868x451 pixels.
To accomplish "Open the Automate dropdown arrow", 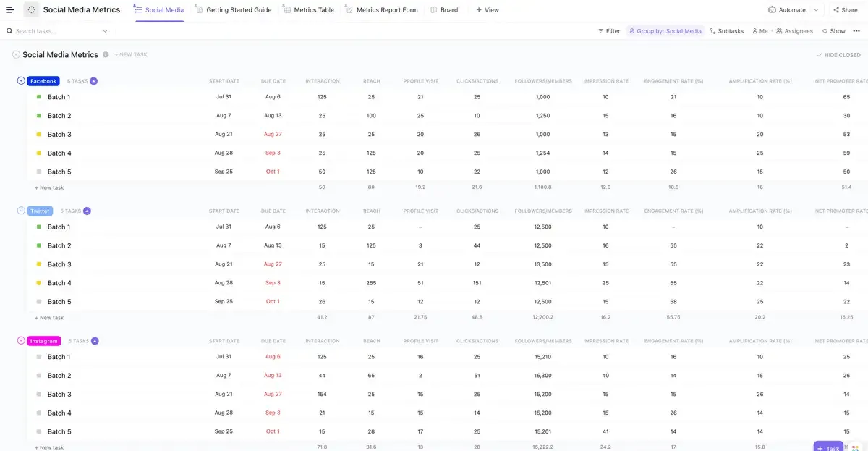I will click(817, 10).
